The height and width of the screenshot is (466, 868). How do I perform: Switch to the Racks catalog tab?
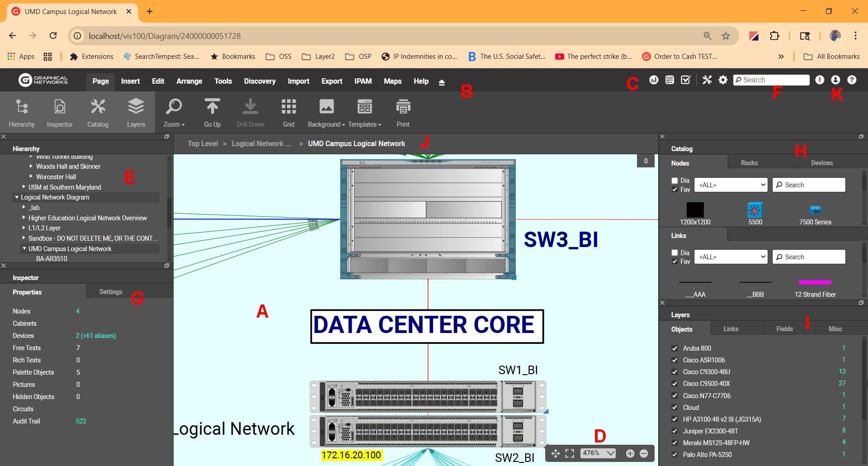coord(749,163)
